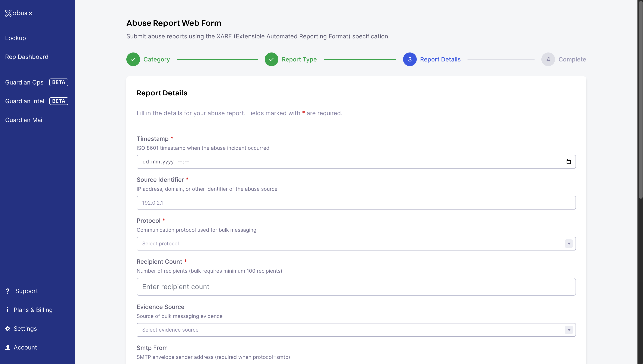
Task: Focus the Enter recipient count field
Action: [x=356, y=287]
